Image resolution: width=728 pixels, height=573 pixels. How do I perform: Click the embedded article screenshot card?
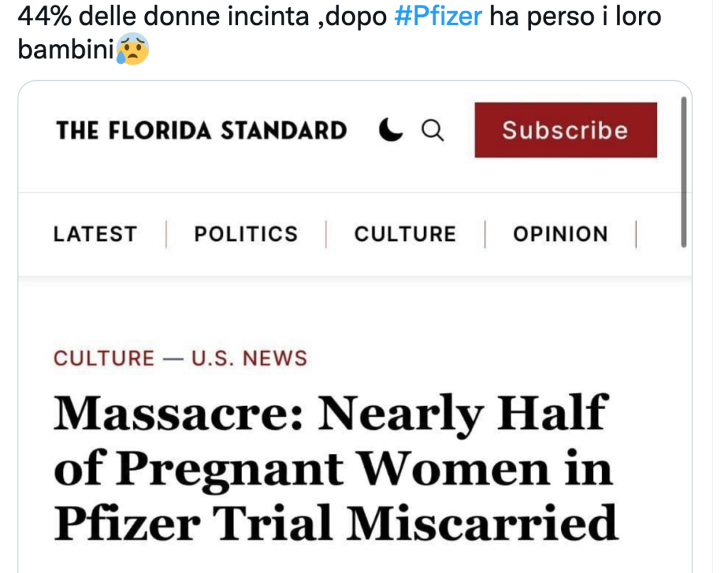tap(355, 320)
